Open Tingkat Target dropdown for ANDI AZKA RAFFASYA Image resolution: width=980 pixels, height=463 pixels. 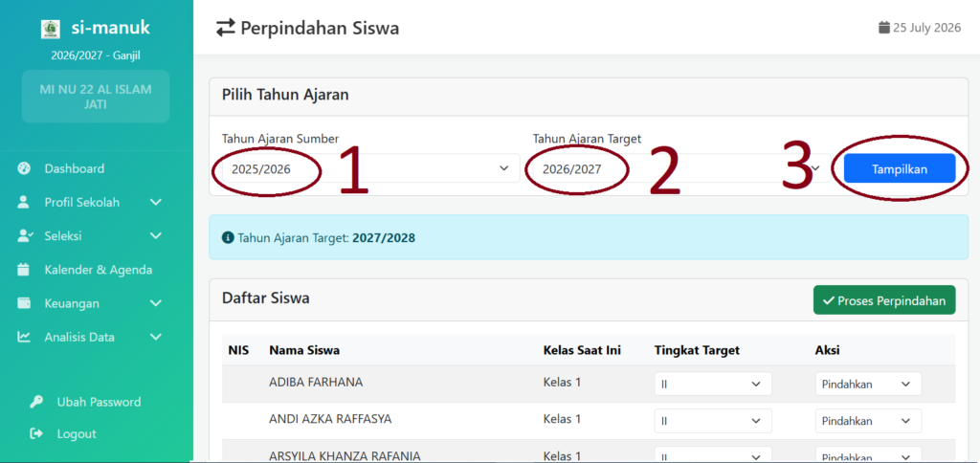713,421
